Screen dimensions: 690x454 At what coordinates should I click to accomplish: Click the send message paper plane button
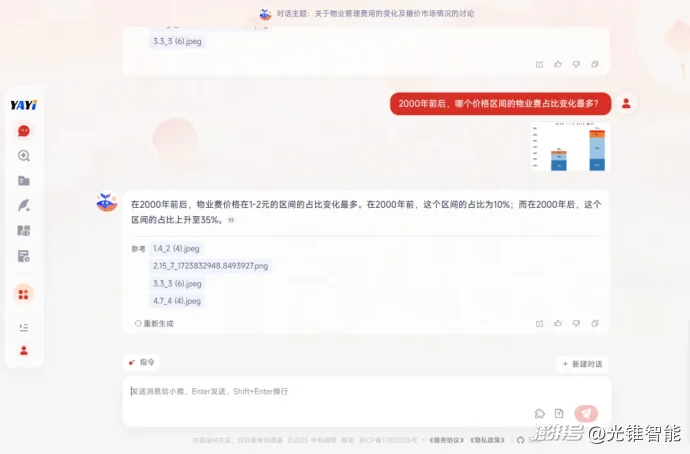tap(586, 413)
